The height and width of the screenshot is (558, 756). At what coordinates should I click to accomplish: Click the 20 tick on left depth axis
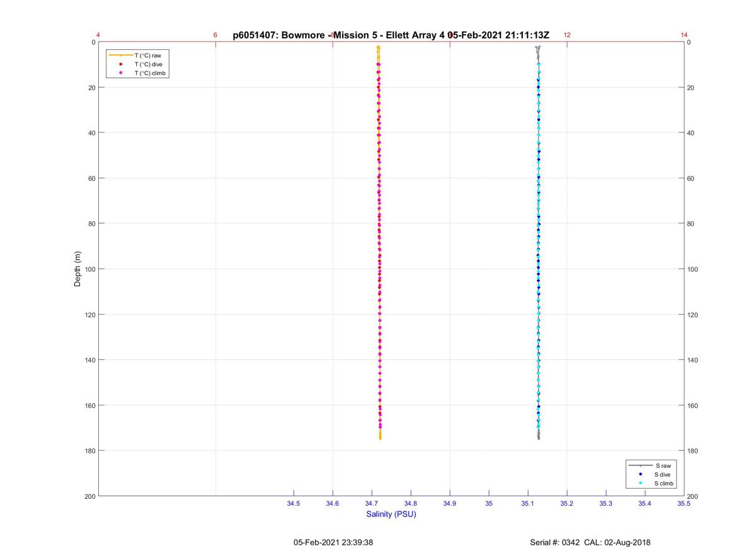coord(92,88)
